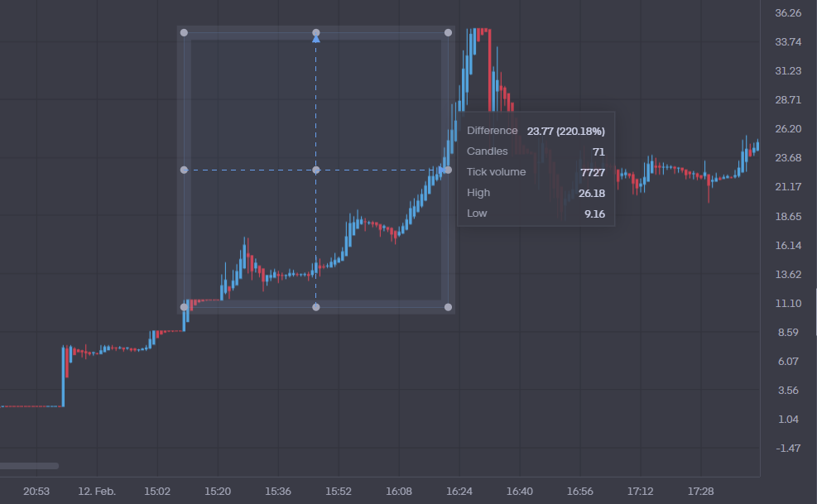Click the 23.68 price label on the price axis
Image resolution: width=817 pixels, height=504 pixels.
(x=787, y=158)
